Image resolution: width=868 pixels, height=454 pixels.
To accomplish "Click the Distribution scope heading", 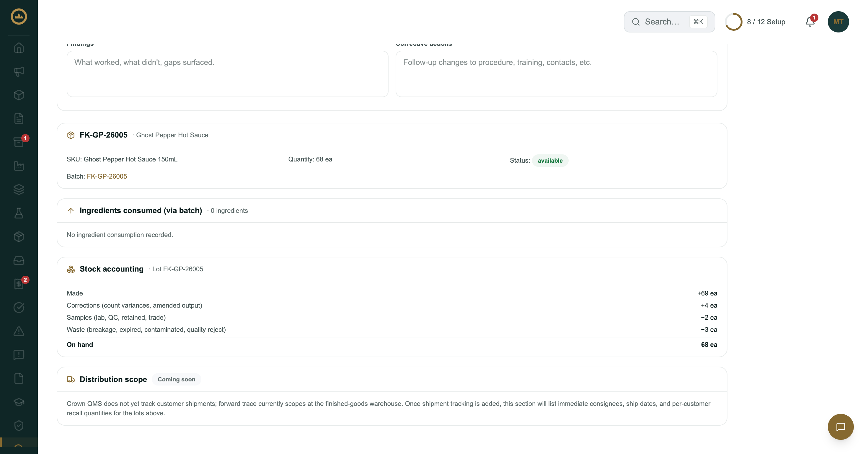I will pyautogui.click(x=113, y=379).
